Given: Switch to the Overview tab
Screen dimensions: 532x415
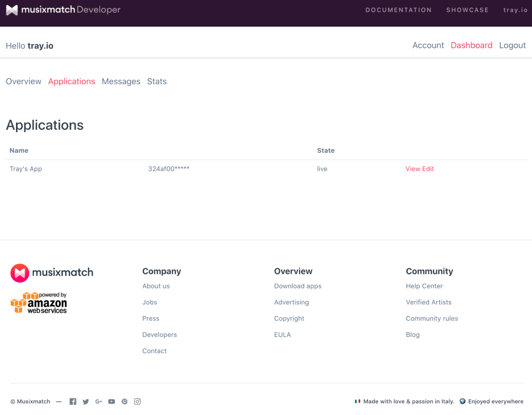Looking at the screenshot, I should (x=23, y=81).
